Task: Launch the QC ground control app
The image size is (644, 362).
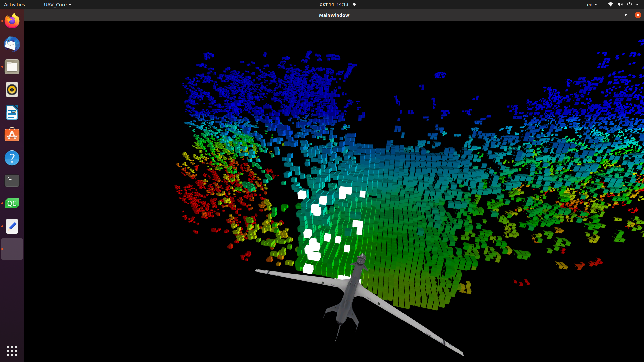Action: [12, 203]
